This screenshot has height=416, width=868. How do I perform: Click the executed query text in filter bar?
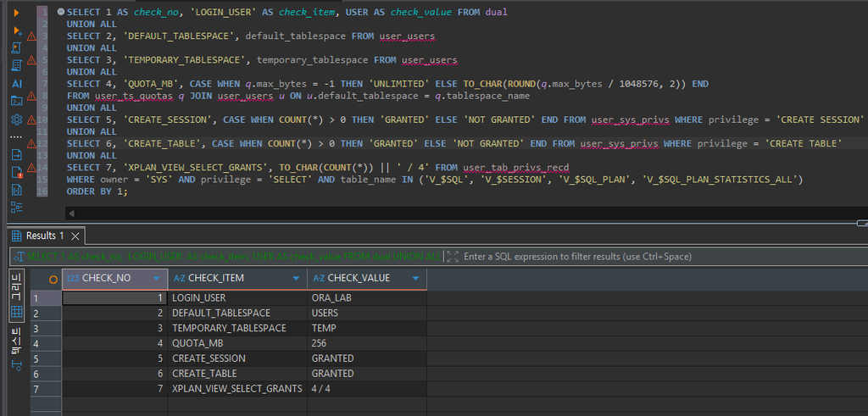click(233, 257)
